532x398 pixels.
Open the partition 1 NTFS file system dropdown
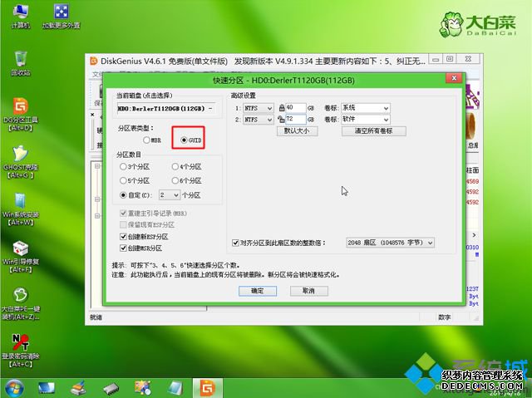click(x=259, y=108)
